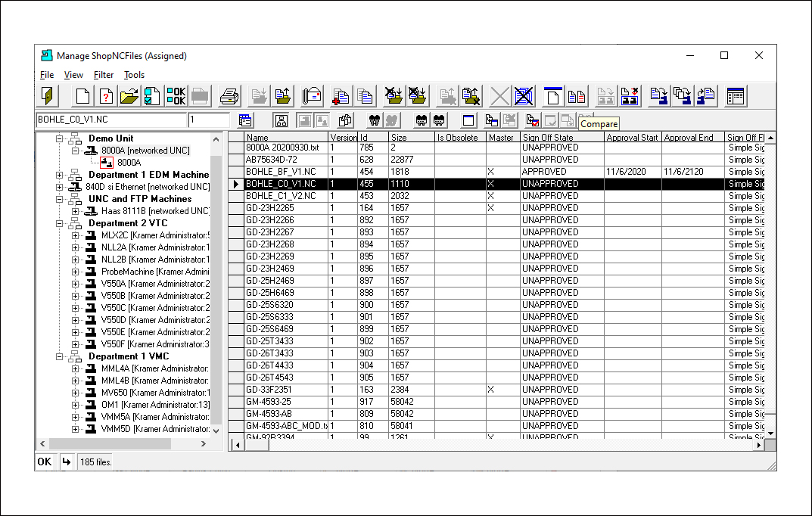812x516 pixels.
Task: Click the upload-to-folder arrow icon
Action: tap(283, 96)
